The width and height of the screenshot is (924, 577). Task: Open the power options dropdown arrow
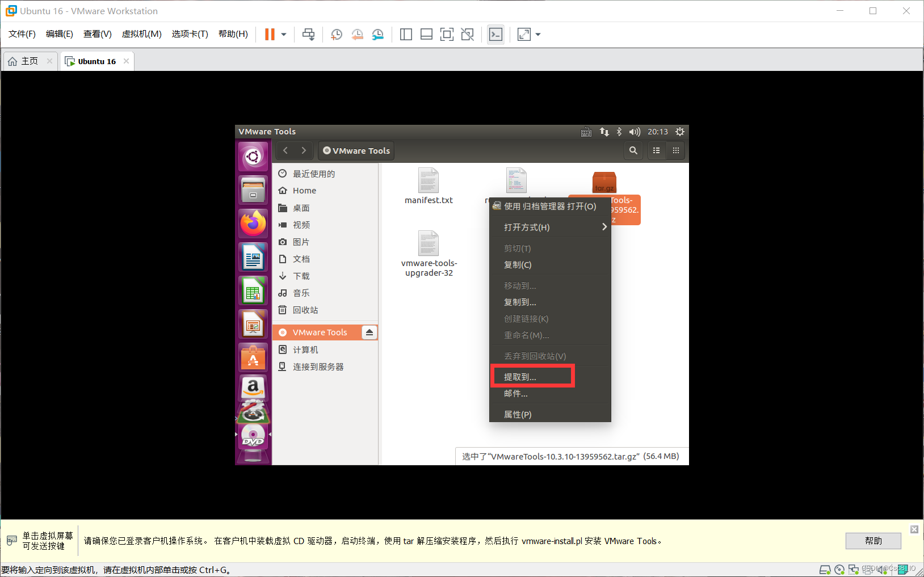tap(284, 35)
